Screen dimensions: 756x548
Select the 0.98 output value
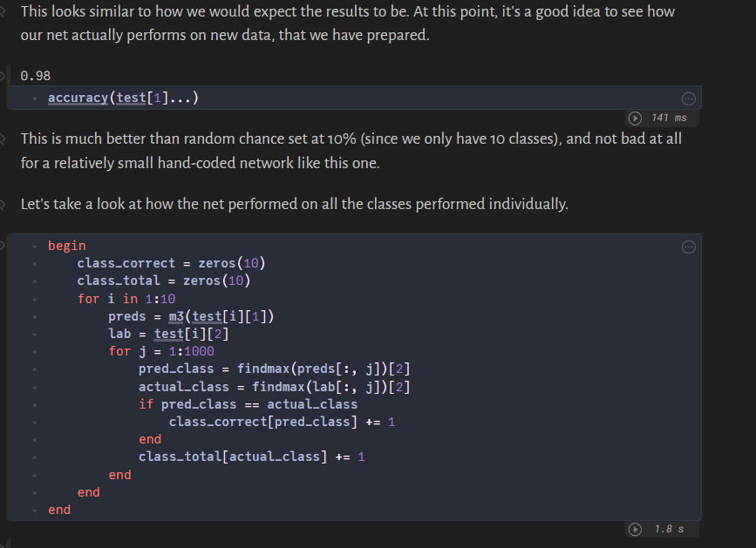tap(37, 75)
